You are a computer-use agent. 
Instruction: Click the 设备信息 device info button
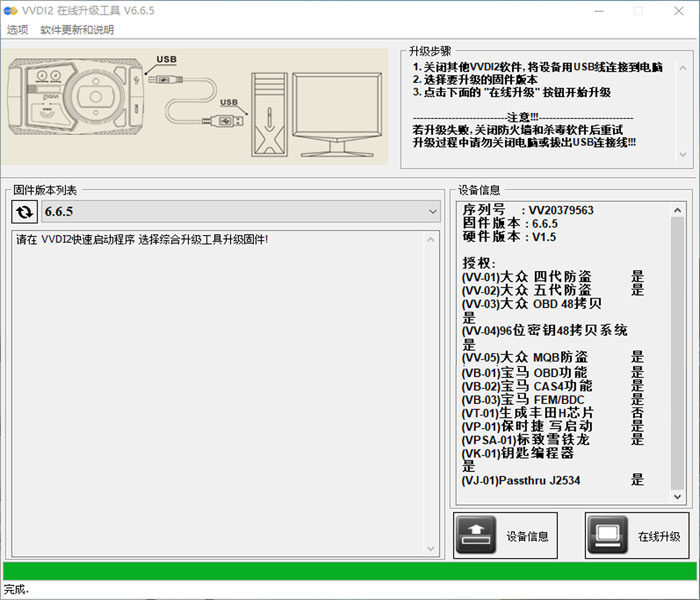[x=505, y=536]
